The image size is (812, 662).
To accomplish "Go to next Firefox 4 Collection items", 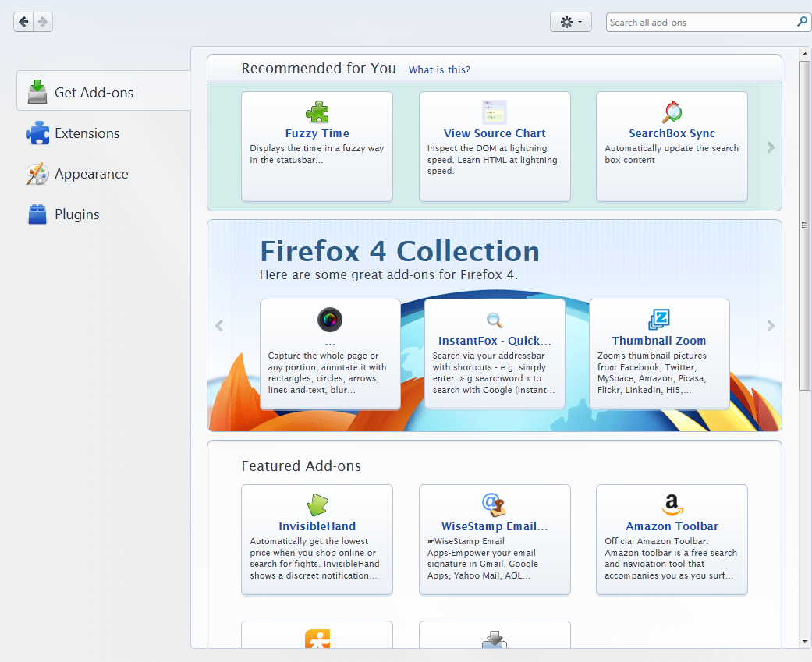I will coord(771,326).
